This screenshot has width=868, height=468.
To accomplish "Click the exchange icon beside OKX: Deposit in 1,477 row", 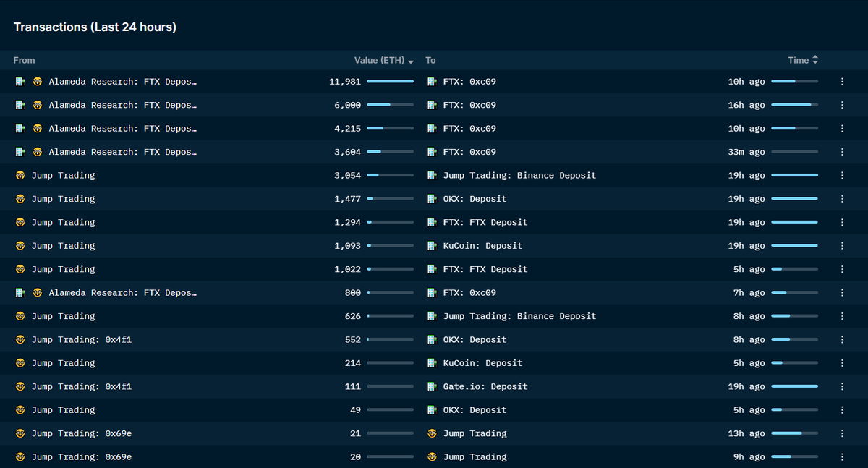I will pyautogui.click(x=433, y=199).
